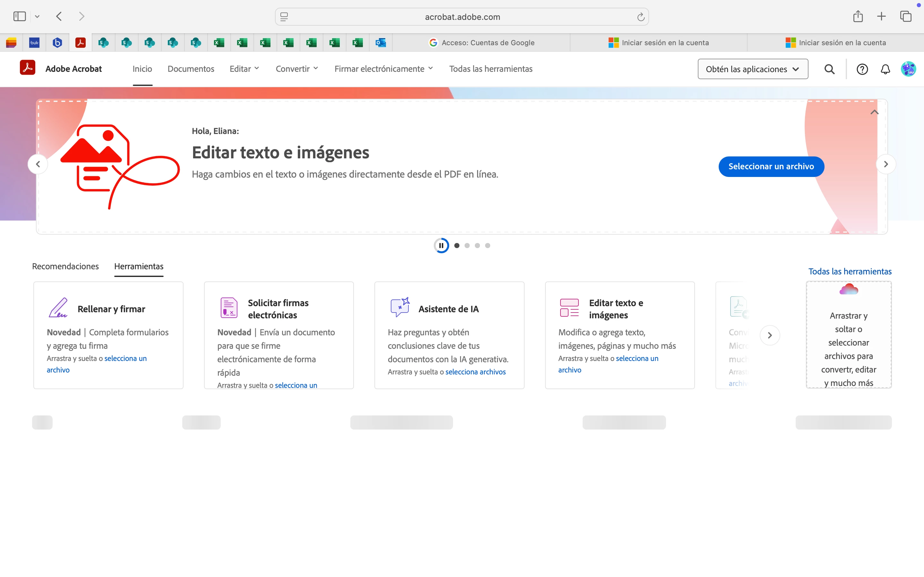Open Documentos in the navigation bar
924x577 pixels.
[191, 69]
